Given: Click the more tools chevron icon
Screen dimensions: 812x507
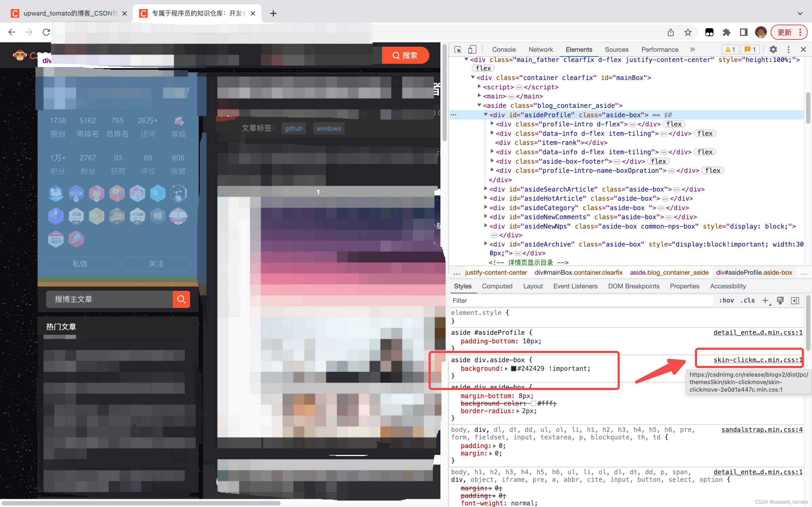Looking at the screenshot, I should [x=692, y=50].
